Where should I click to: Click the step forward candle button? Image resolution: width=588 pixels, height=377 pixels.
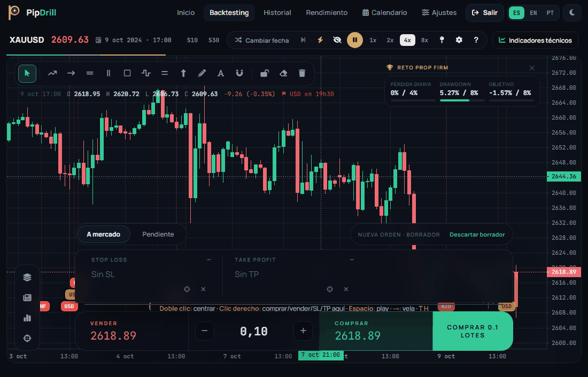click(x=303, y=40)
